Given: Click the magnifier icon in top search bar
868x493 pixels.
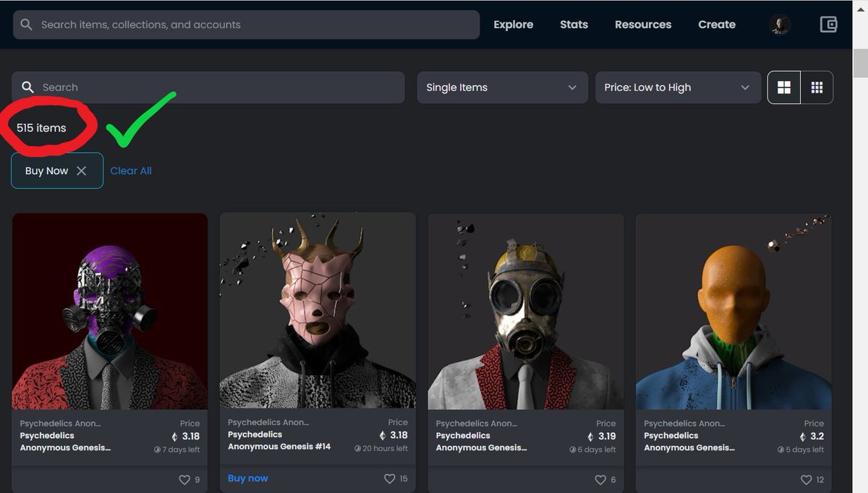Looking at the screenshot, I should [27, 25].
